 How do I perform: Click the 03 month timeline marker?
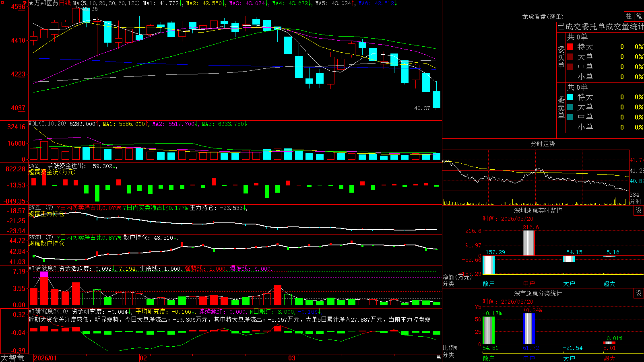click(x=292, y=358)
